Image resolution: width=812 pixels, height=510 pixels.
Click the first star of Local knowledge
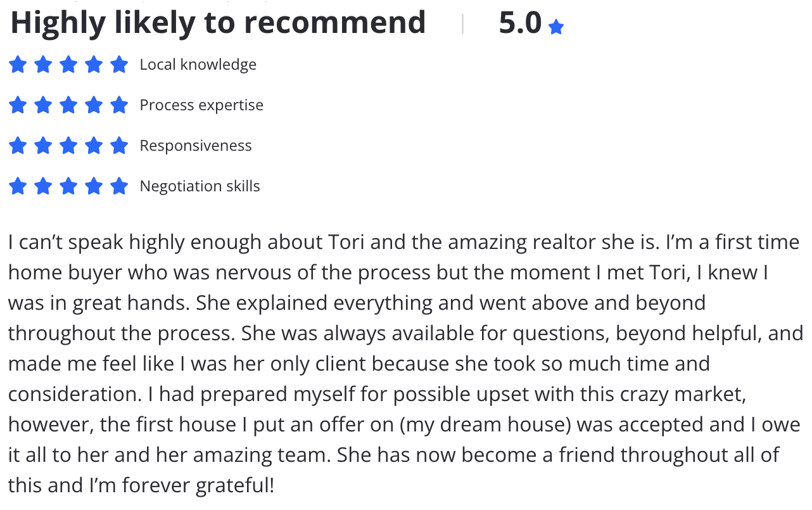(18, 65)
